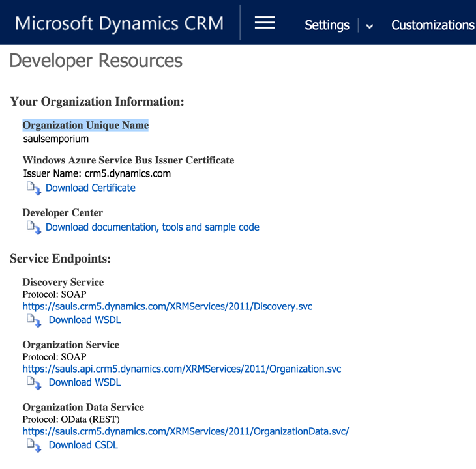Open Download documentation, tools and sample code
The width and height of the screenshot is (476, 469).
(x=153, y=227)
